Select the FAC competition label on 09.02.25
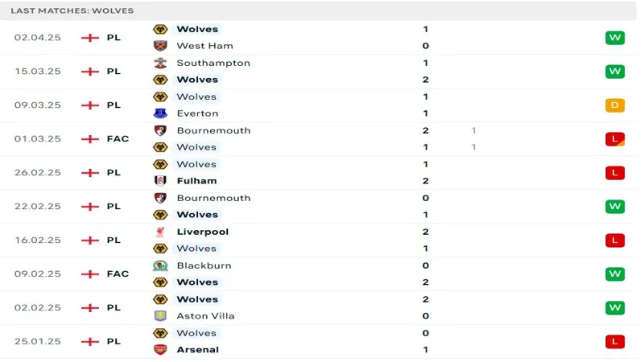 click(118, 274)
